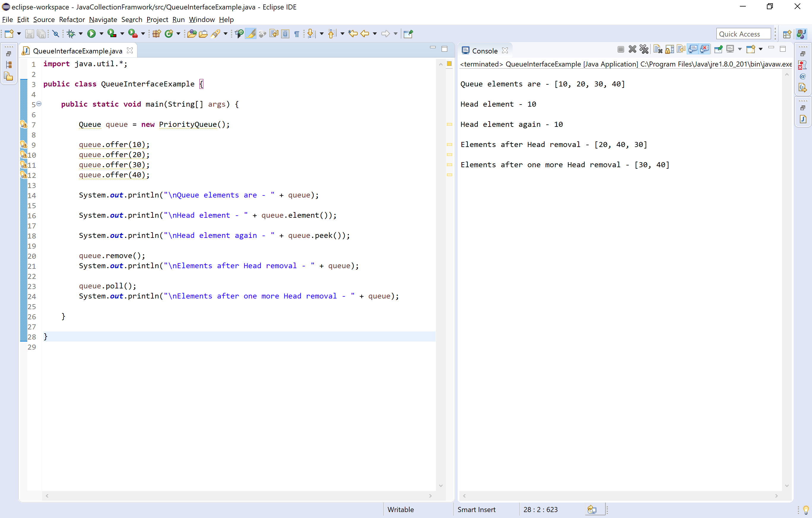The image size is (812, 518).
Task: Skip all breakpoints
Action: pyautogui.click(x=55, y=34)
